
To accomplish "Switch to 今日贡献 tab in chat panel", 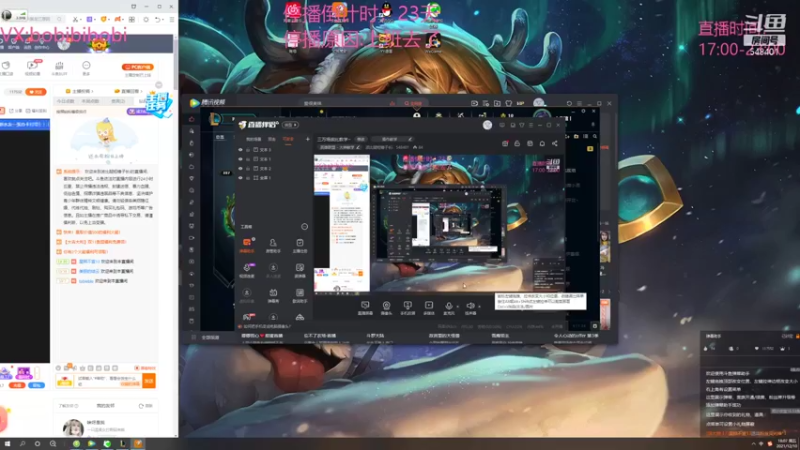I will coord(65,101).
